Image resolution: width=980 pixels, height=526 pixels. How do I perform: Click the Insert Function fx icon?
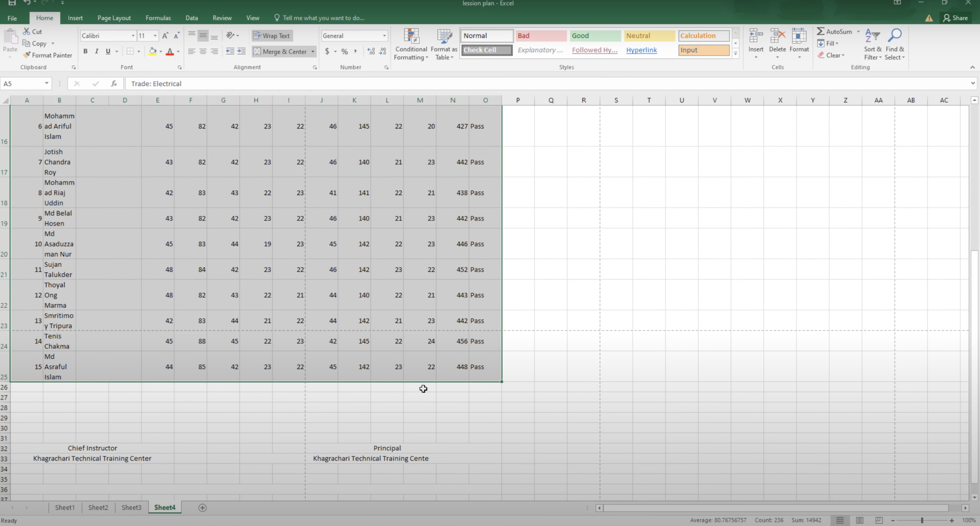point(114,84)
